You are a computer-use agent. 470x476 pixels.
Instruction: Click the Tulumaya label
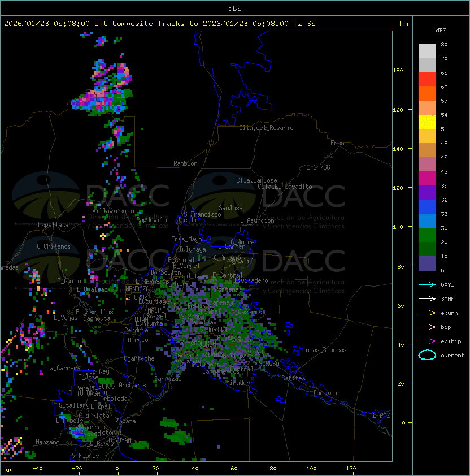click(x=193, y=249)
